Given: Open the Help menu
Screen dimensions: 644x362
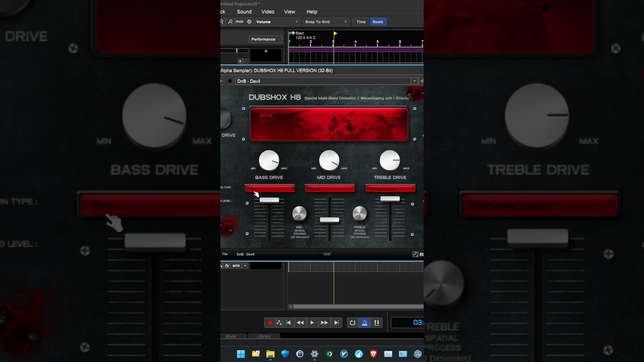Looking at the screenshot, I should [x=312, y=12].
